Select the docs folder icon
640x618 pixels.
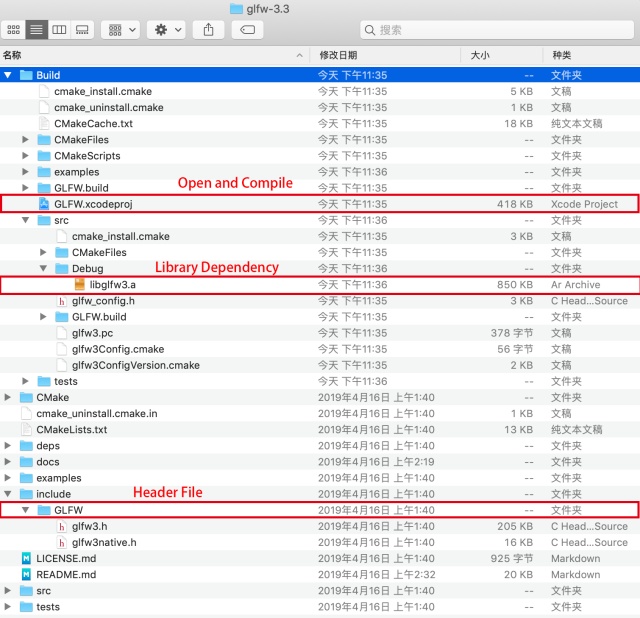tap(26, 462)
